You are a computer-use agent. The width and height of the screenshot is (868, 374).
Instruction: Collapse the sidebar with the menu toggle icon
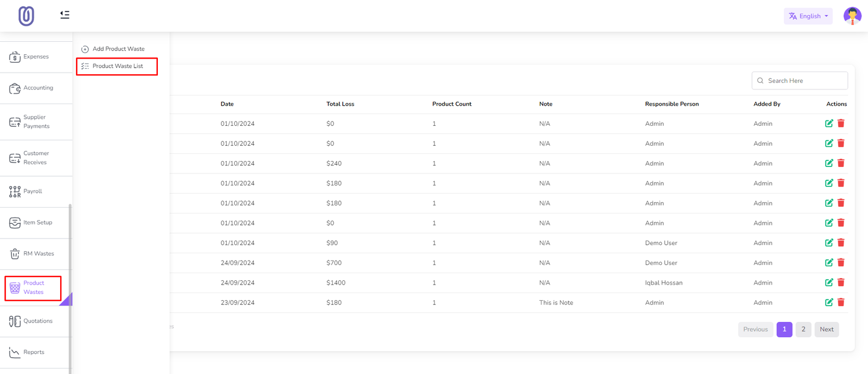[x=65, y=15]
